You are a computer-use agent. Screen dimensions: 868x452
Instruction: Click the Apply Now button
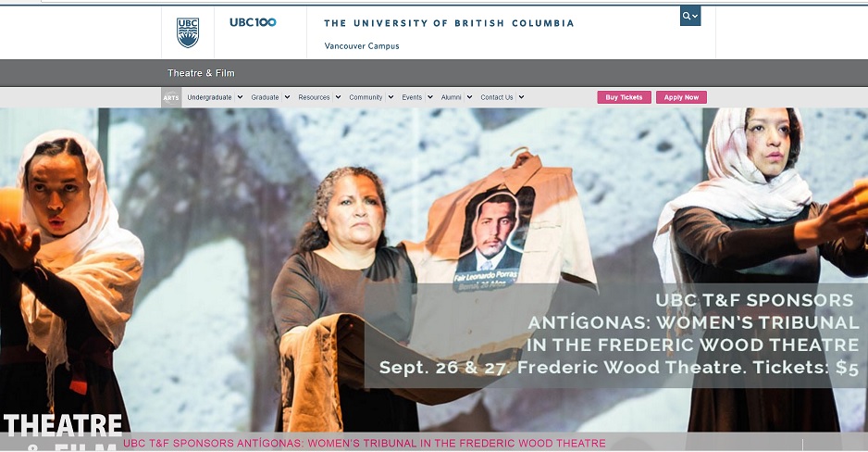[x=681, y=97]
